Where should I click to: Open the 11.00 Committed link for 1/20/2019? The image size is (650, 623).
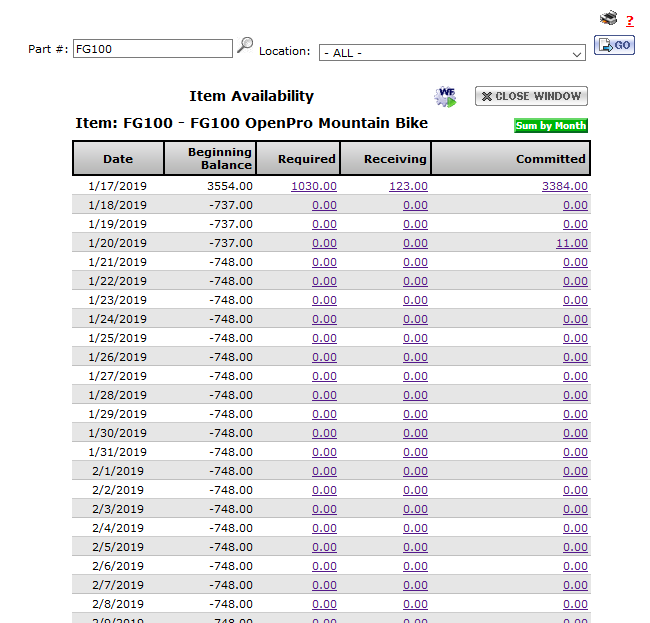(571, 243)
